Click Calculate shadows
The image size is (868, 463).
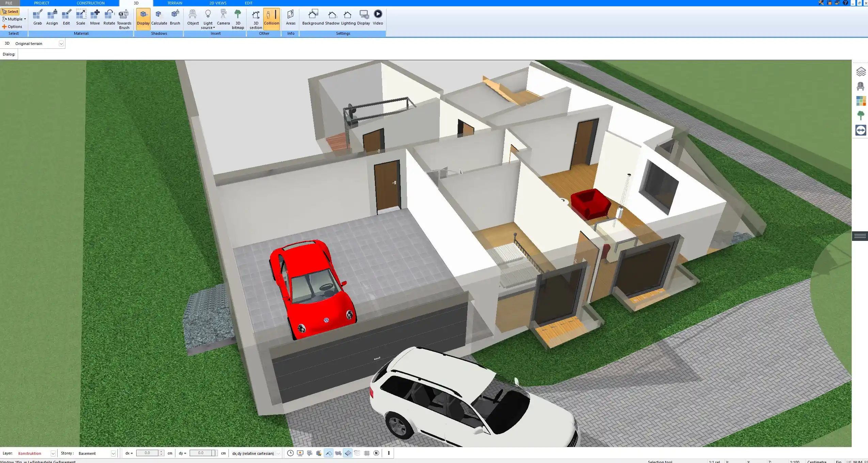pos(159,18)
